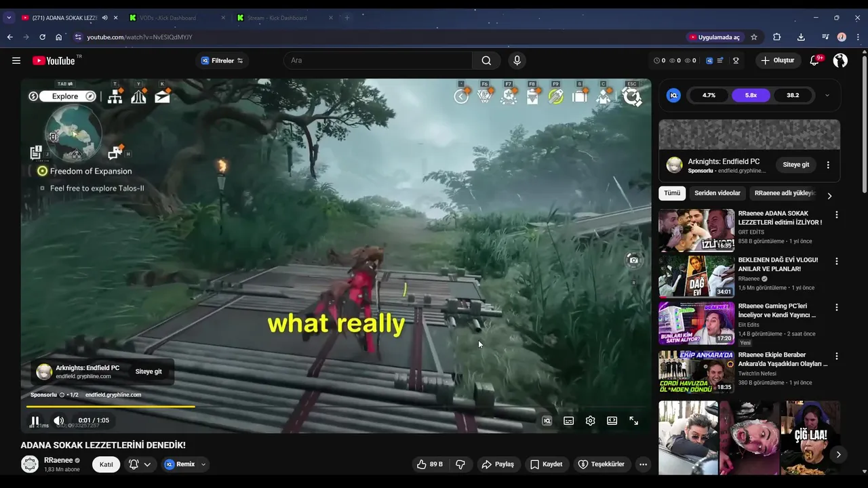Show more filter chips with right chevron

pos(829,195)
